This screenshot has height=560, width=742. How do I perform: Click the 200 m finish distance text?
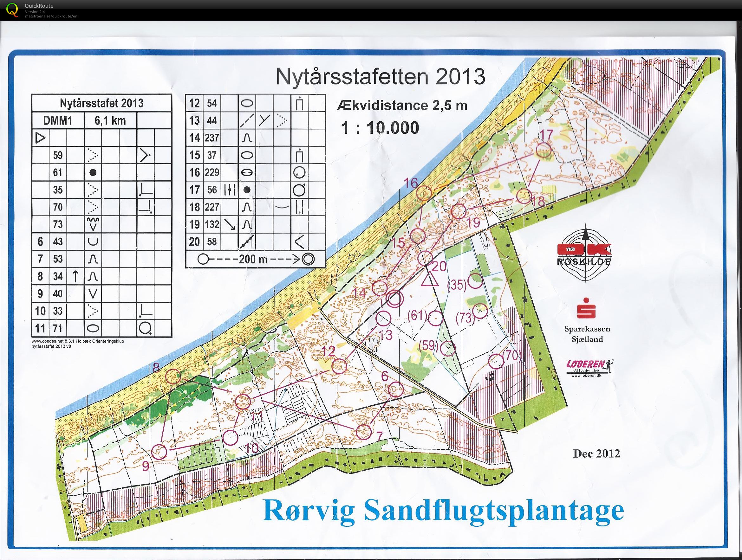253,259
